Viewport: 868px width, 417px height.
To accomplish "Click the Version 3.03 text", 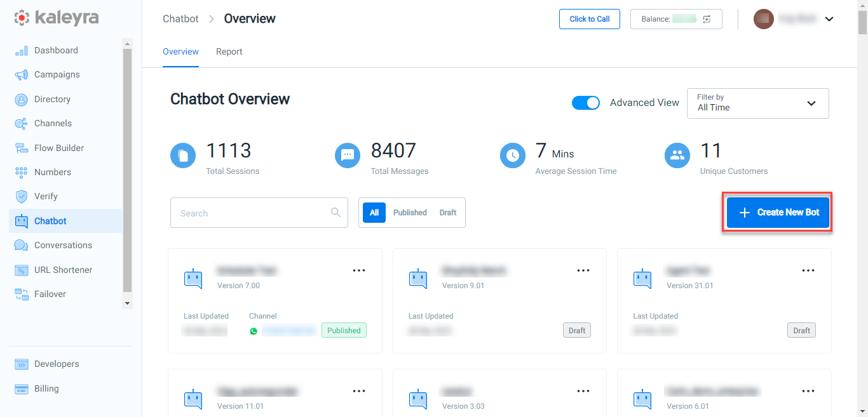I will coord(463,406).
